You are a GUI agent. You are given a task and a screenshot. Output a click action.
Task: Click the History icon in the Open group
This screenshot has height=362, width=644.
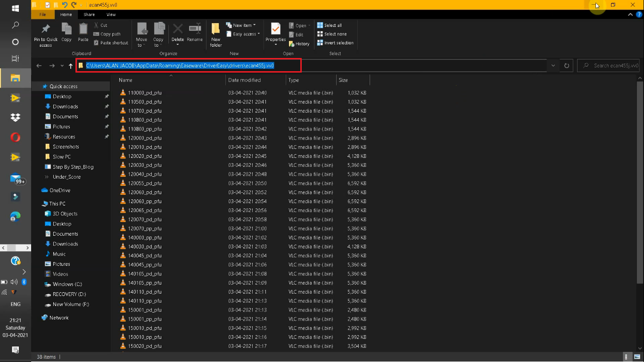299,43
